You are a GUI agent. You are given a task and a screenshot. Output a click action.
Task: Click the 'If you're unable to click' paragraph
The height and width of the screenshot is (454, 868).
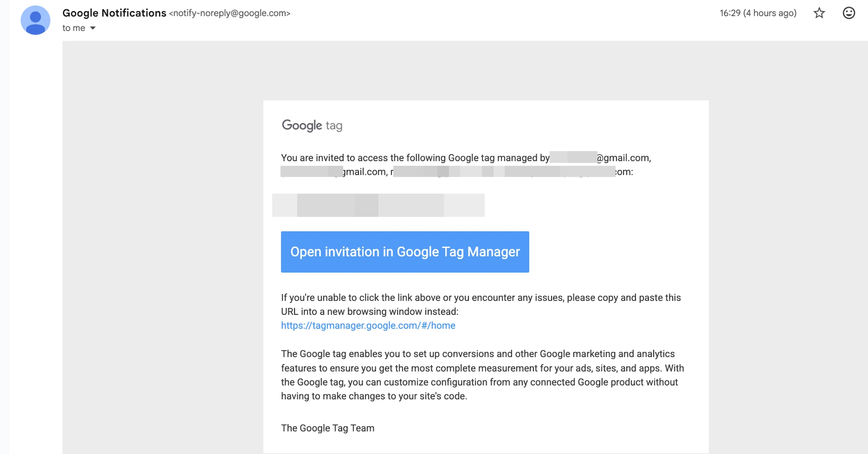tap(481, 305)
